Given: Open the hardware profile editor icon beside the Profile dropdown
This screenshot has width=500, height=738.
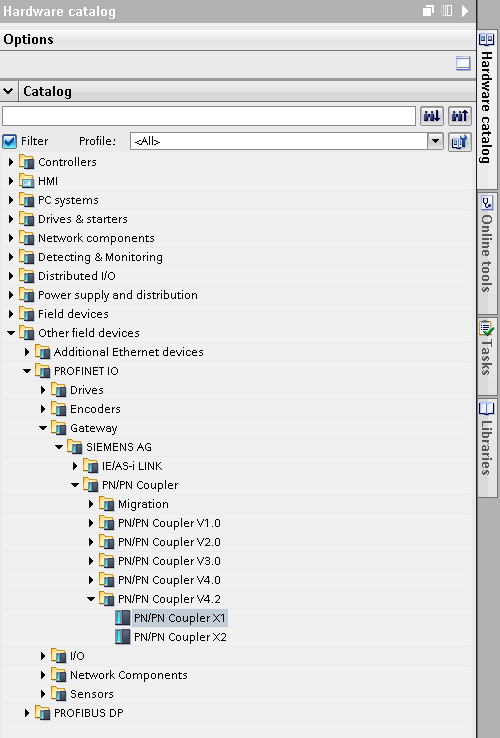Looking at the screenshot, I should [x=460, y=141].
